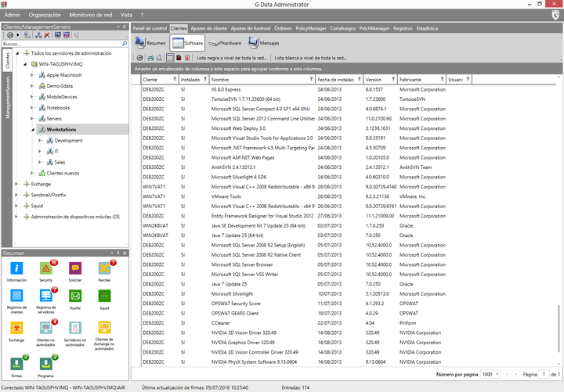Click the red X delete icon
Screen dimensions: 564x392
(x=47, y=35)
